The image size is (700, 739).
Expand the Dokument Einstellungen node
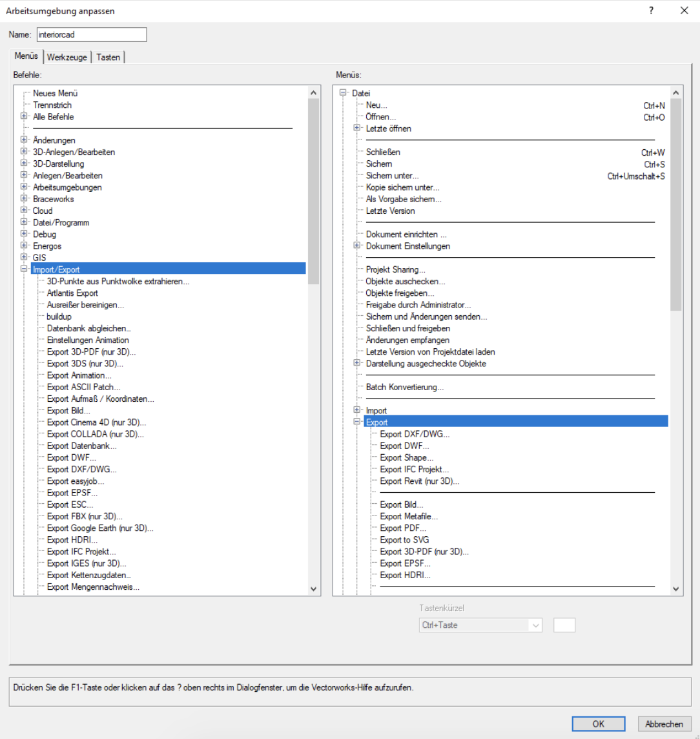[x=356, y=245]
